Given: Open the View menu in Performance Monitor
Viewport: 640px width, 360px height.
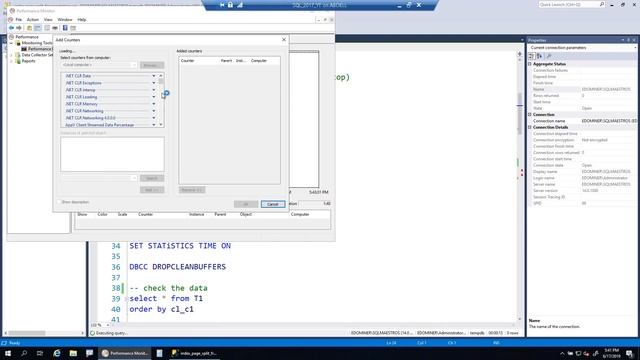Looking at the screenshot, I should pyautogui.click(x=48, y=20).
